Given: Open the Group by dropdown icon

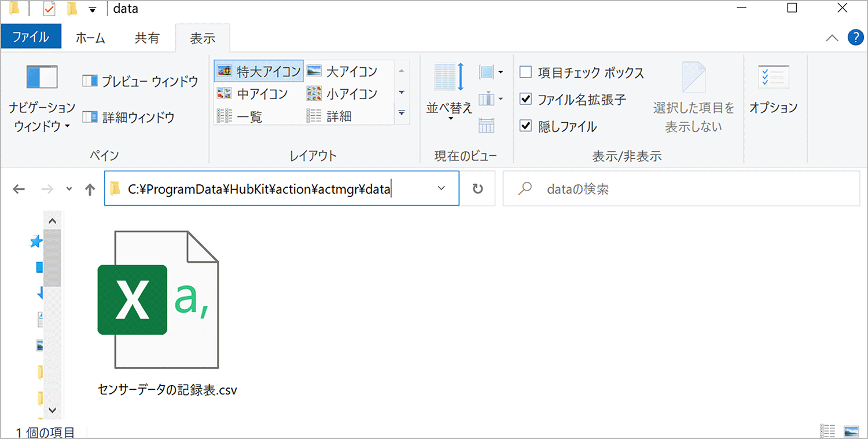Looking at the screenshot, I should point(491,72).
